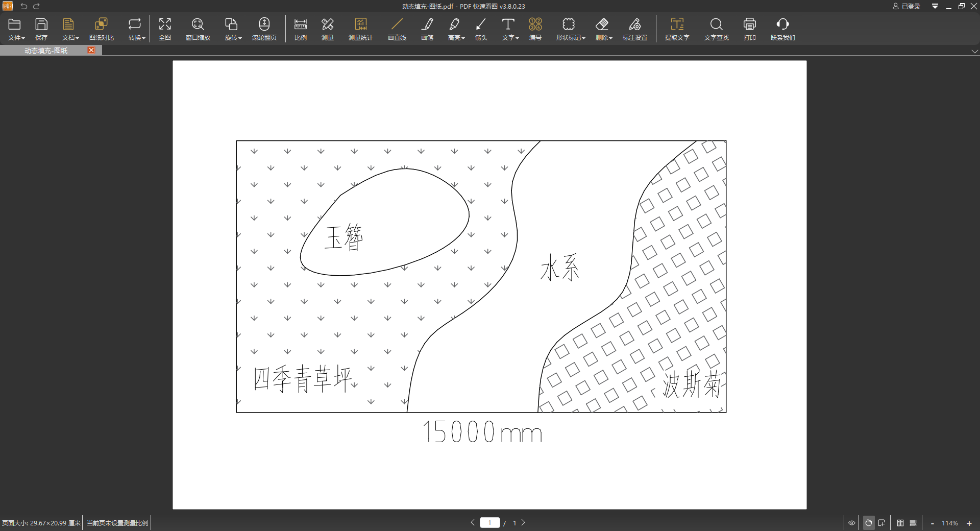
Task: Click 提取文字 extract text tool
Action: click(x=677, y=29)
